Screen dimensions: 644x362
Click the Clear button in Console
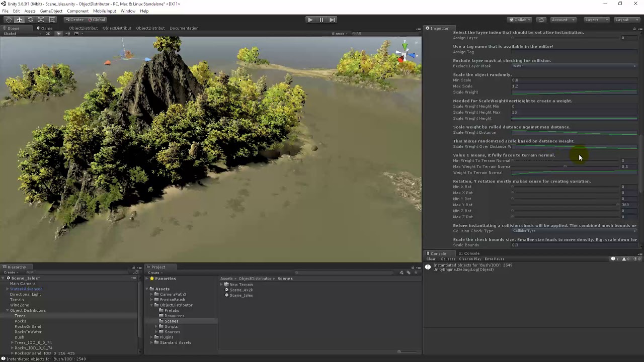[431, 259]
